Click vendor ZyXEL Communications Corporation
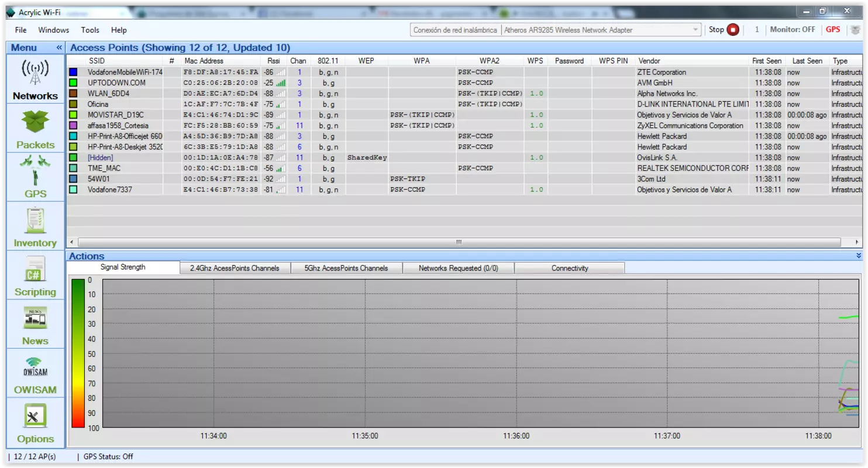868x468 pixels. [x=690, y=126]
